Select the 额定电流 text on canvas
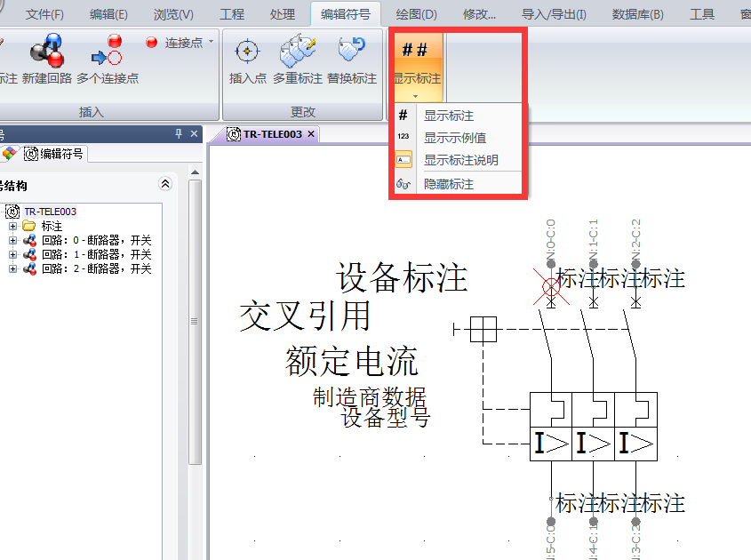This screenshot has width=751, height=560. click(352, 361)
